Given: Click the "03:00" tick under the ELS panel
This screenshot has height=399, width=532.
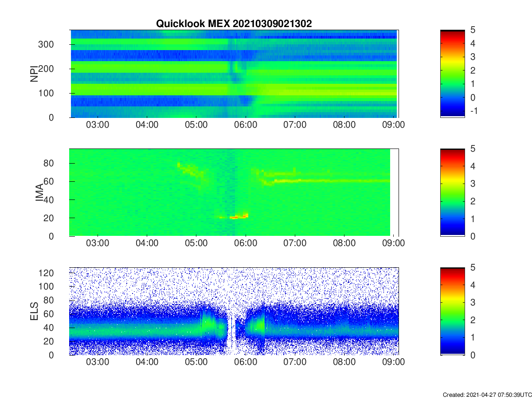Looking at the screenshot, I should [98, 362].
